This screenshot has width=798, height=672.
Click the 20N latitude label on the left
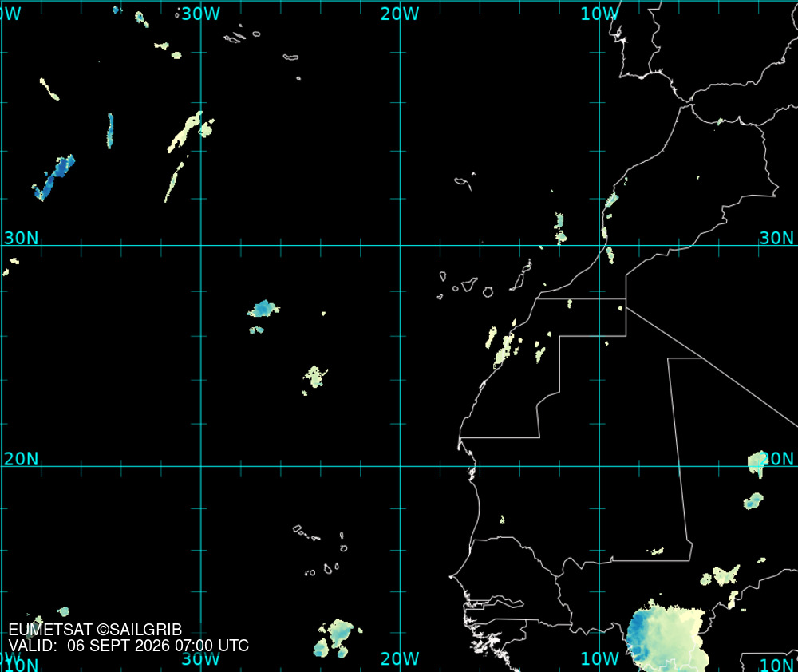pyautogui.click(x=22, y=459)
